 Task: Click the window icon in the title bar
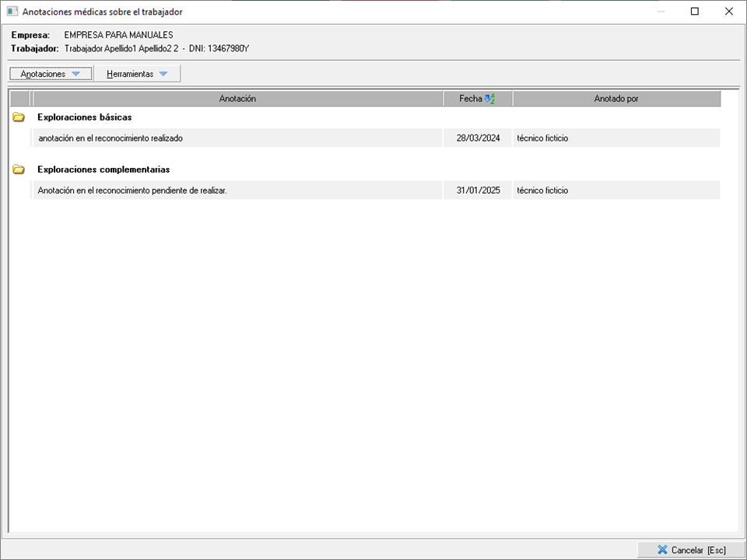click(x=12, y=12)
